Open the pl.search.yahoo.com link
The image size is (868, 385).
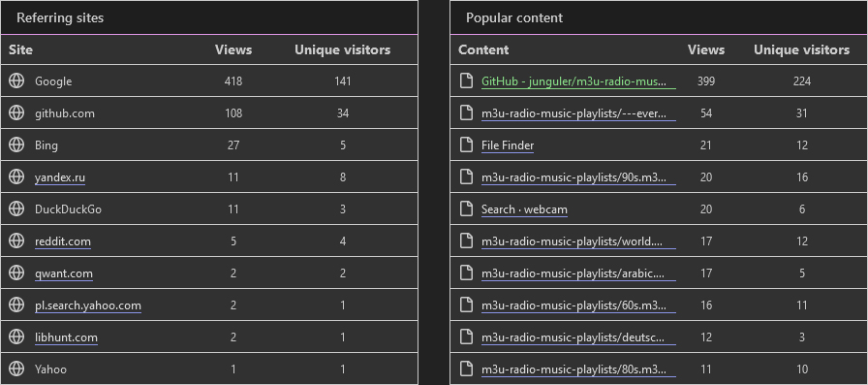pos(88,305)
